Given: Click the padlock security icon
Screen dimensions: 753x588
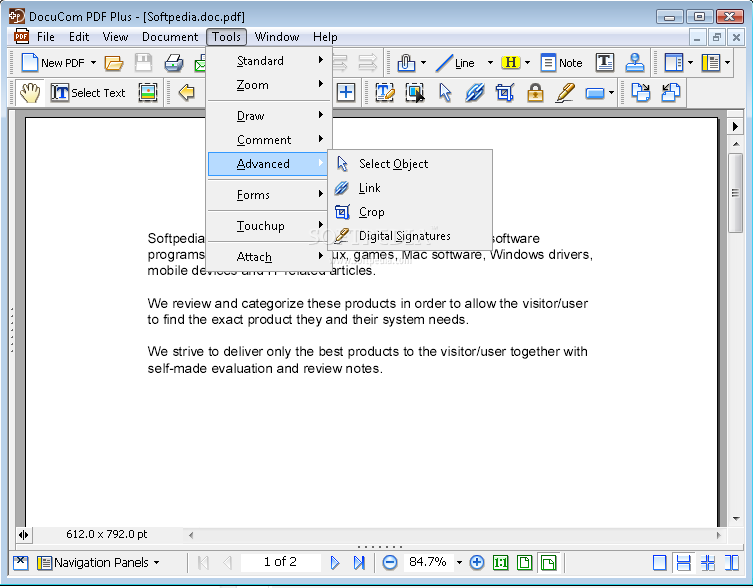Looking at the screenshot, I should (535, 92).
